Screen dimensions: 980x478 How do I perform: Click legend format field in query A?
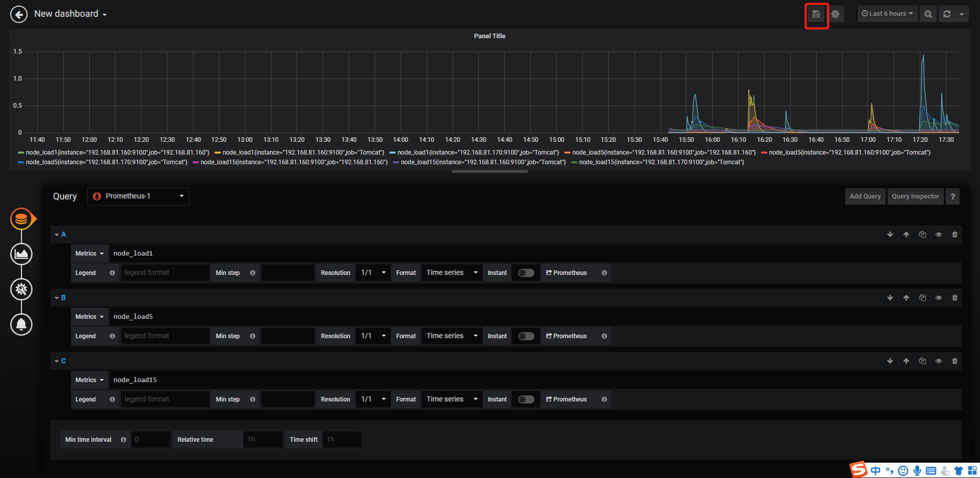[165, 273]
